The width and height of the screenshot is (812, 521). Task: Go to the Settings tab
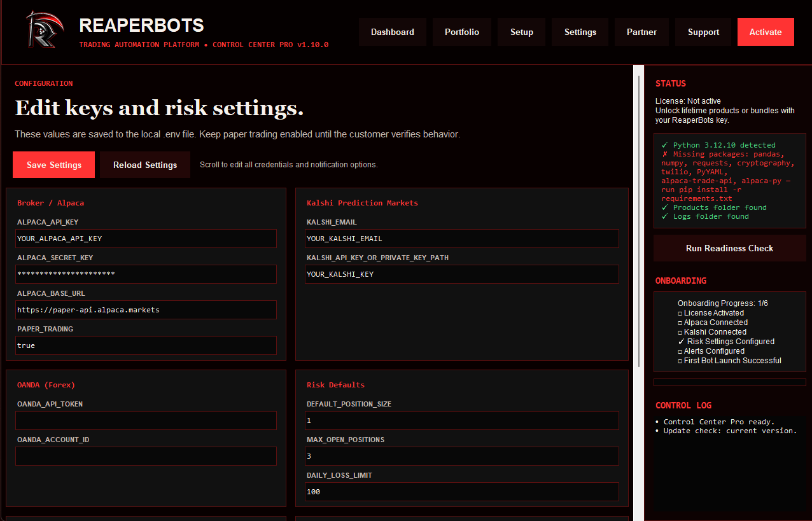pyautogui.click(x=580, y=32)
